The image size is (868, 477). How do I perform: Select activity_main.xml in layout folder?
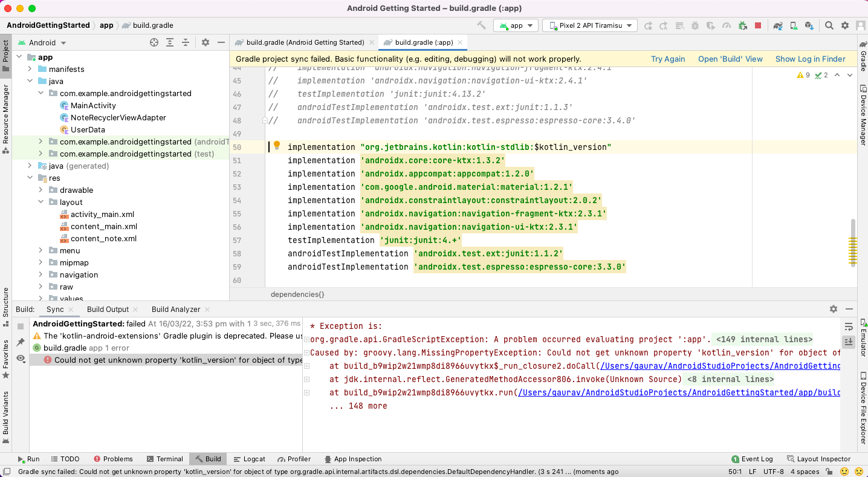(102, 214)
